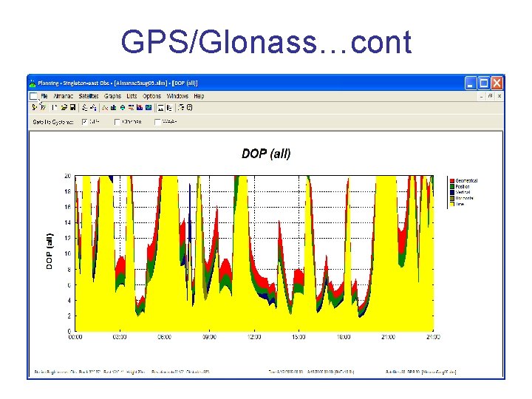The width and height of the screenshot is (532, 399).
Task: Click the '21:00' time axis label
Action: point(388,337)
